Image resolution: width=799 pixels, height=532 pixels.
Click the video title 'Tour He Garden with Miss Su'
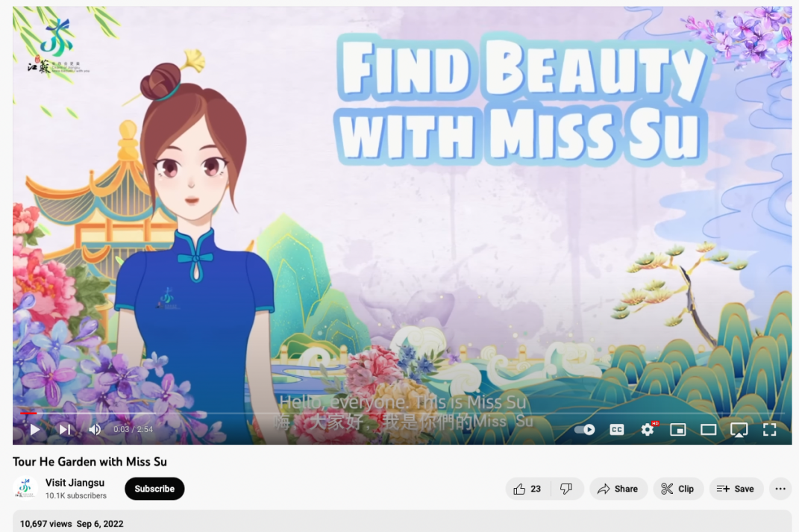click(x=90, y=462)
